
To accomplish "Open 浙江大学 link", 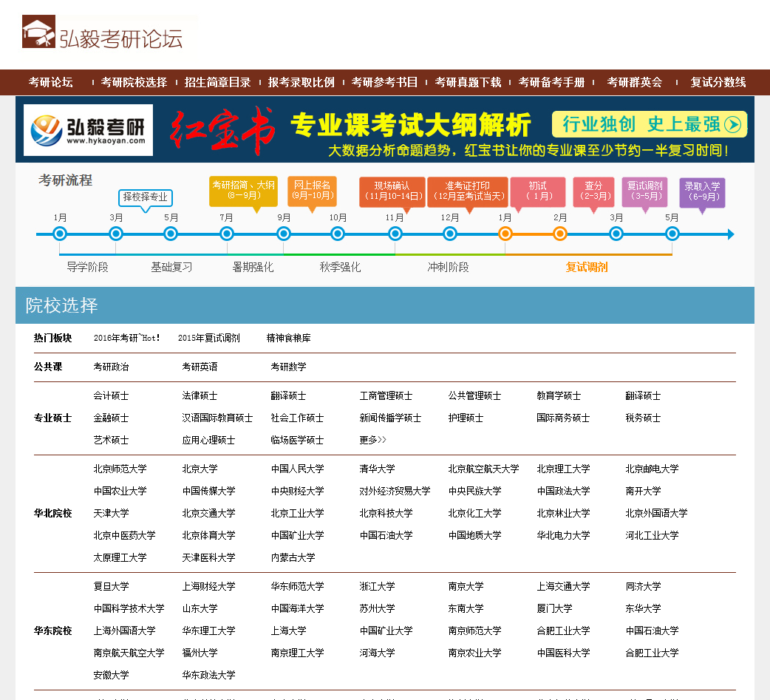I will coord(377,586).
